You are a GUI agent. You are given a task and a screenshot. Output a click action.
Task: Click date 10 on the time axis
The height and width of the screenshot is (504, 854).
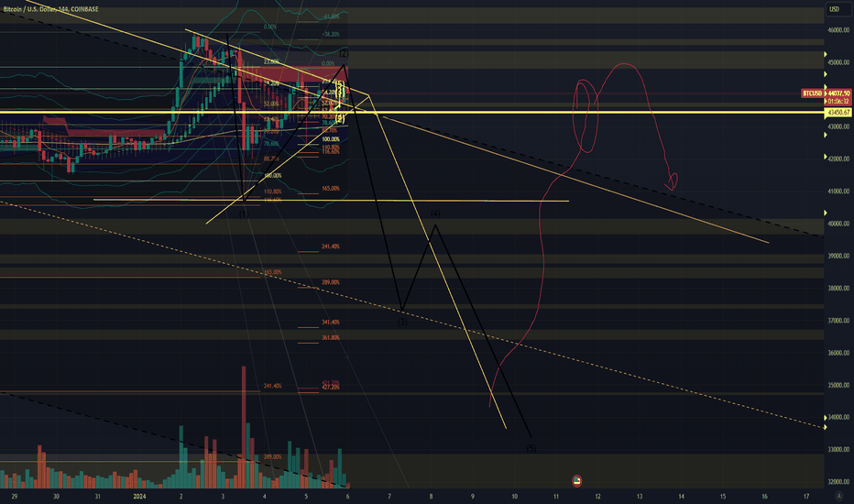[514, 497]
